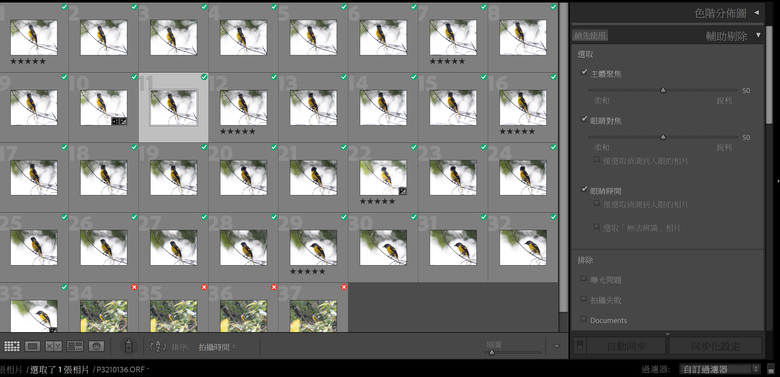Open the 自訂過濾器 filter dropdown
Screen dimensions: 780x377
tap(720, 369)
